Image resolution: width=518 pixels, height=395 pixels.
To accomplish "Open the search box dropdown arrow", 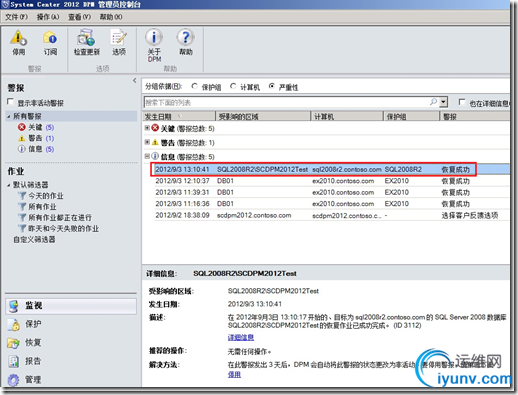I will pos(443,102).
